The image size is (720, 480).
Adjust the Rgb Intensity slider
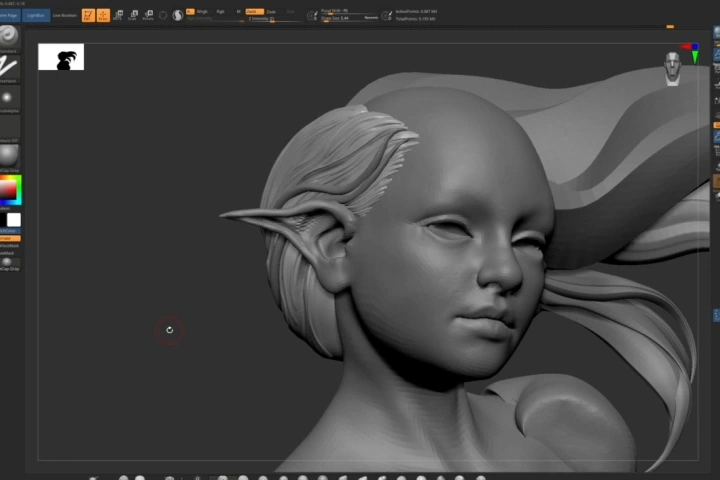pyautogui.click(x=215, y=19)
